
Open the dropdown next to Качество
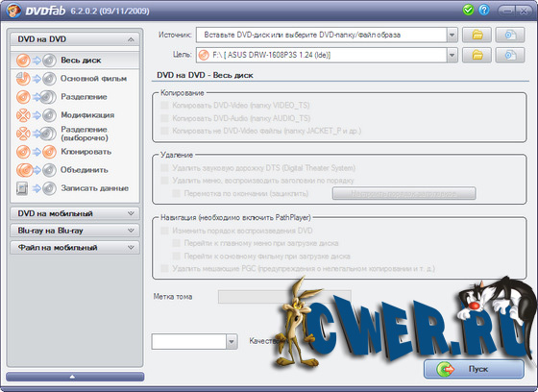pyautogui.click(x=232, y=341)
